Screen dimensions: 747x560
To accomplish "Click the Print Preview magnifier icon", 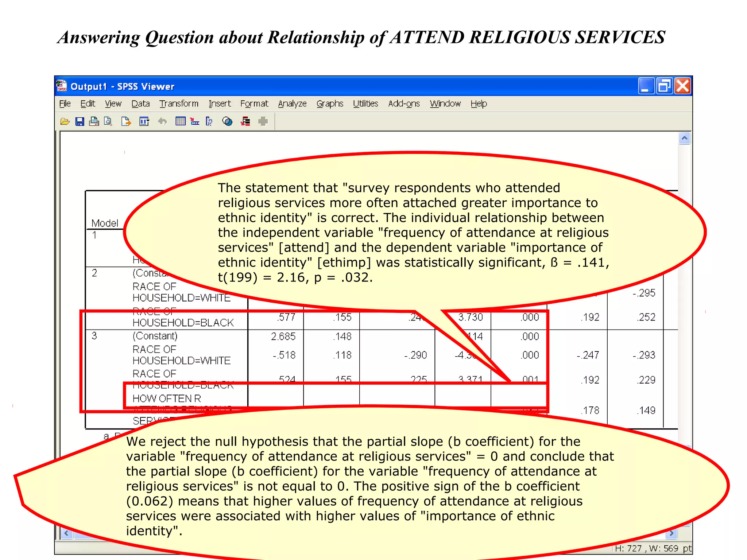I will (108, 121).
